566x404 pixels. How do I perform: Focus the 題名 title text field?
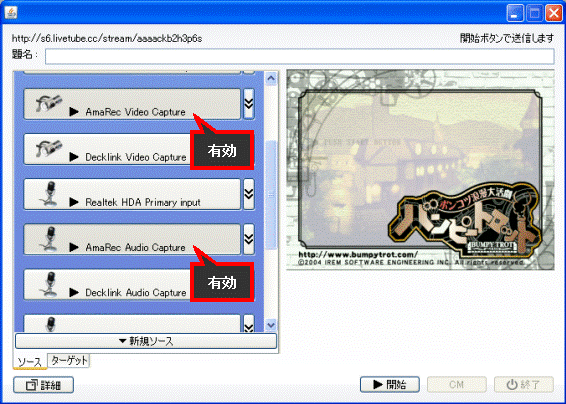(x=300, y=56)
